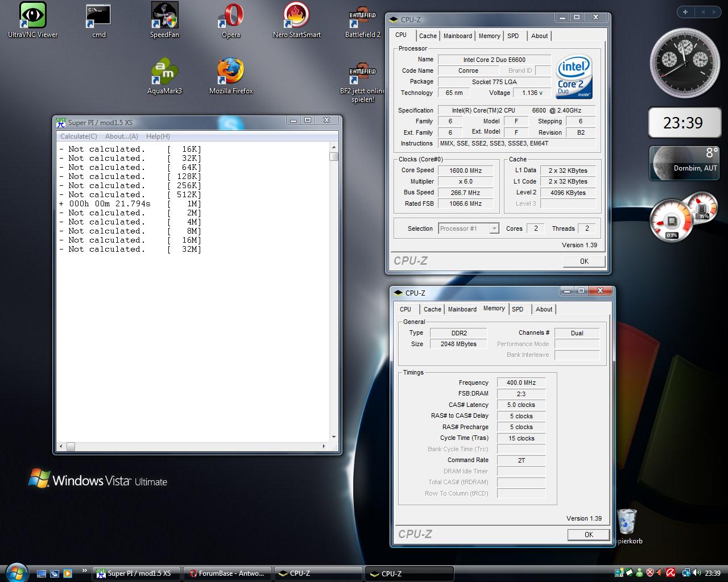
Task: Click the muted red speaker tray icon
Action: click(660, 573)
